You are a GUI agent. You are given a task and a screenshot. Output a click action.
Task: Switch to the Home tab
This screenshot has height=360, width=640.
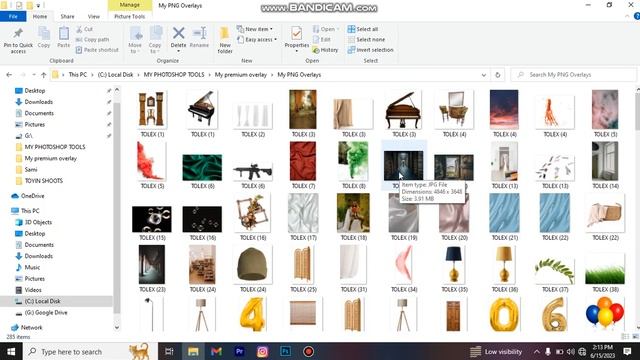tap(40, 17)
